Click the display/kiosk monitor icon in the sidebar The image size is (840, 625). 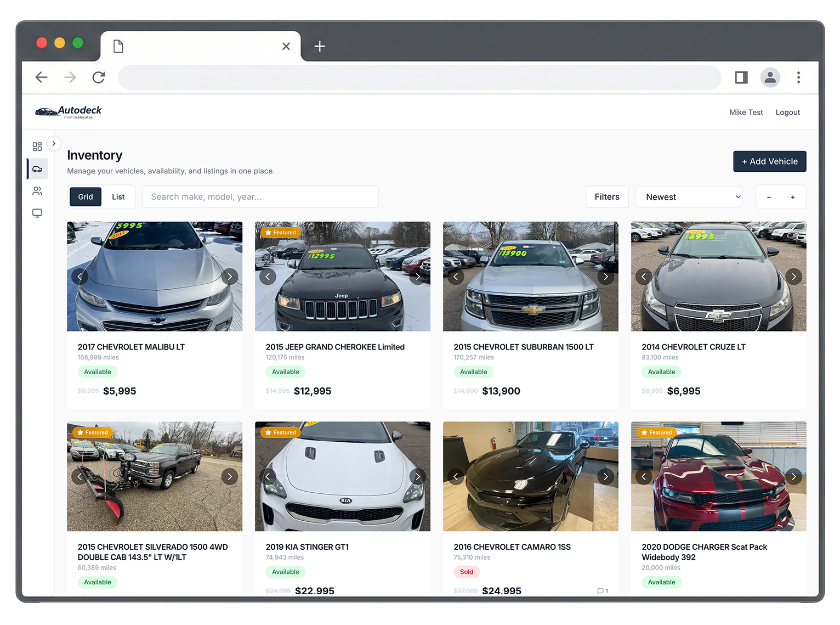[37, 213]
